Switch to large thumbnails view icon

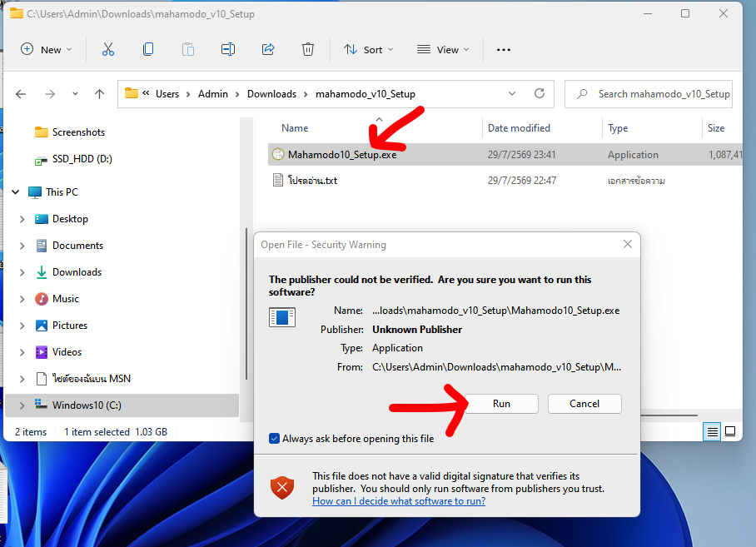tap(730, 431)
